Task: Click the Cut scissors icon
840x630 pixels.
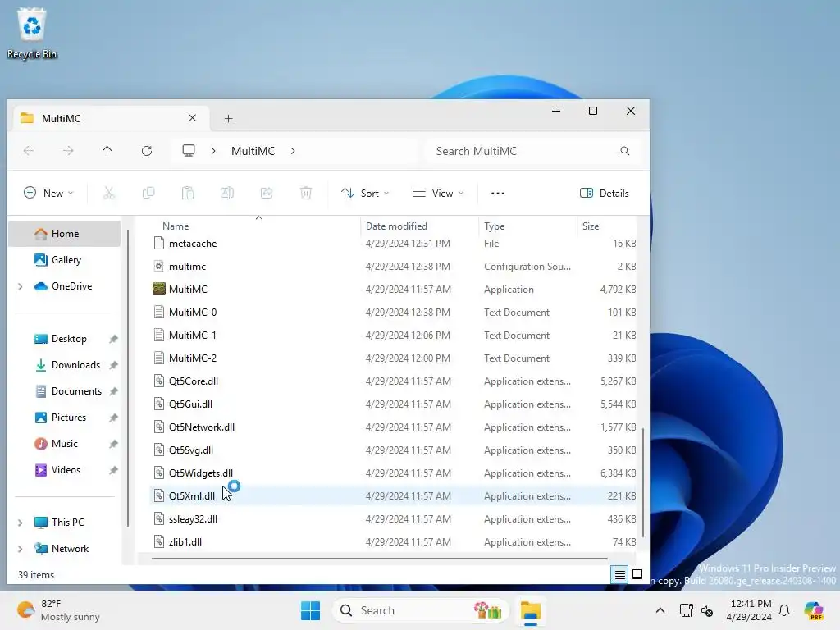Action: (109, 193)
